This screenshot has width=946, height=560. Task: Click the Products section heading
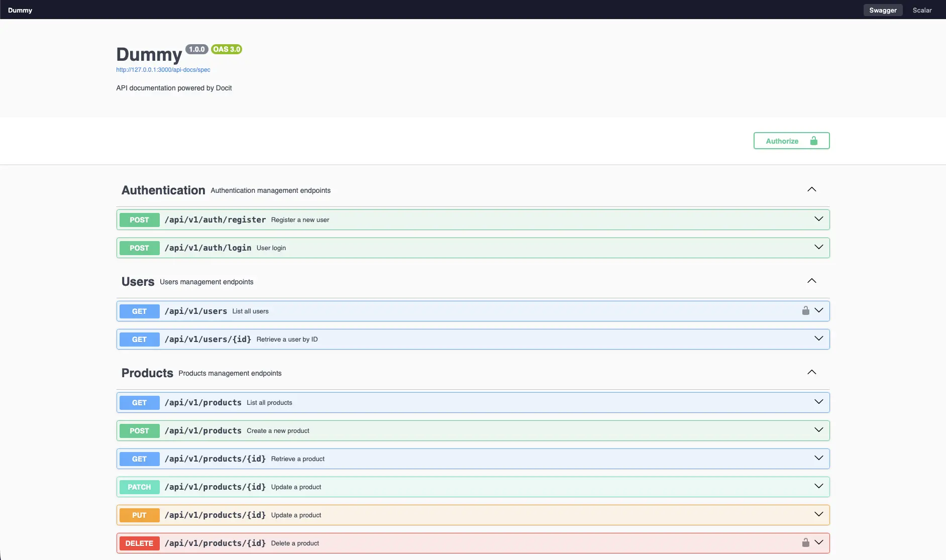tap(147, 373)
